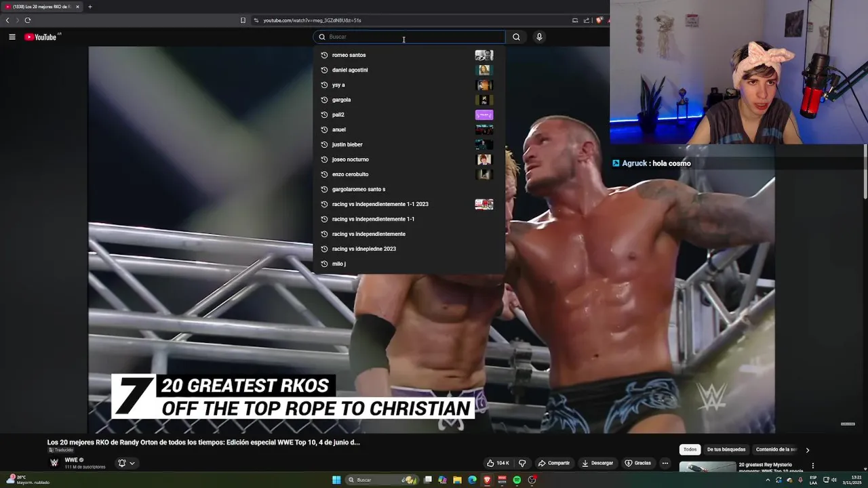Dislike the video with thumbs down

click(x=522, y=463)
